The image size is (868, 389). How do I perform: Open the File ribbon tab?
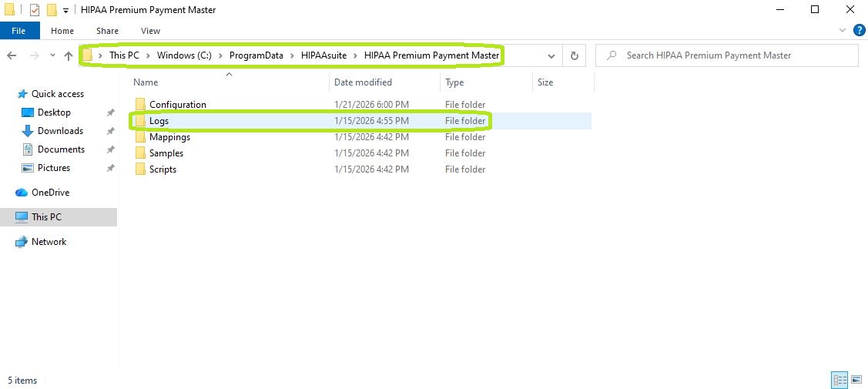[18, 31]
